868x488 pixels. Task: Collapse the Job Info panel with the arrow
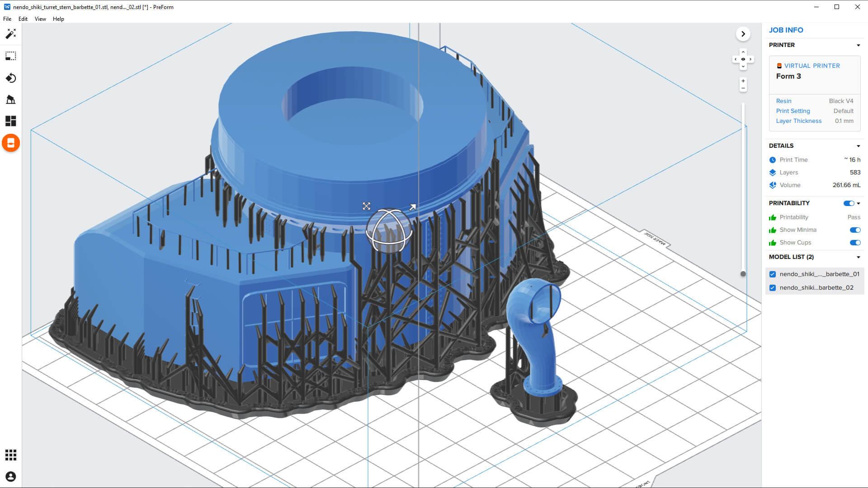[x=743, y=34]
